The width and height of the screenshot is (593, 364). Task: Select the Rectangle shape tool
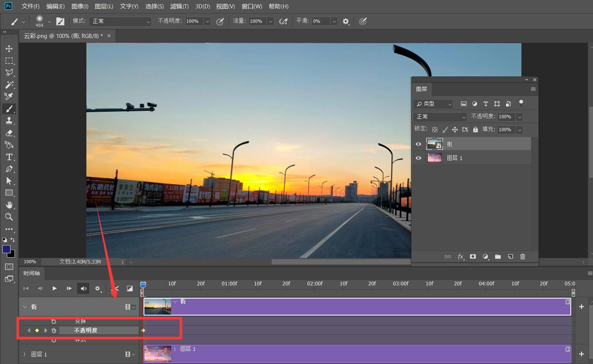[x=9, y=193]
